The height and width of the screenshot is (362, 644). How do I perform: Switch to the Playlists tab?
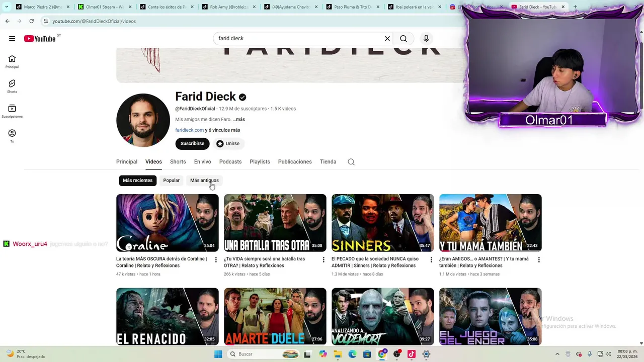coord(260,162)
